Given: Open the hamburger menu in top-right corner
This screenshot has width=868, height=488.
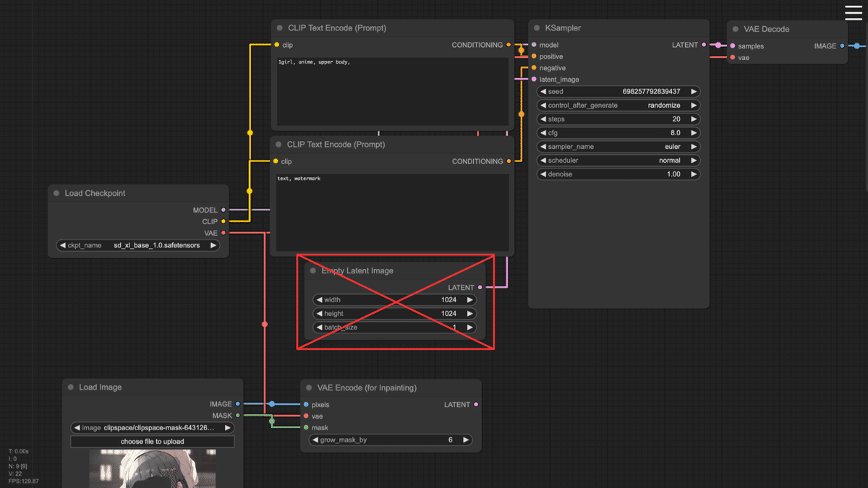Looking at the screenshot, I should tap(852, 12).
